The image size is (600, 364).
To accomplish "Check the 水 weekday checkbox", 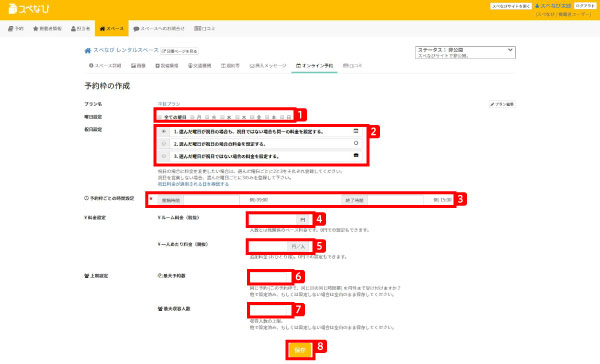I will click(222, 117).
